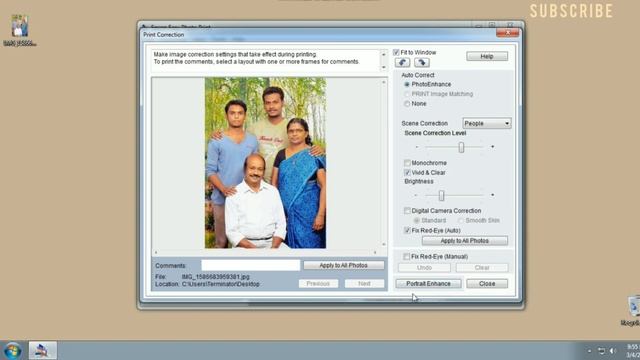The image size is (640, 360).
Task: Open the Windows Start orb
Action: click(12, 351)
